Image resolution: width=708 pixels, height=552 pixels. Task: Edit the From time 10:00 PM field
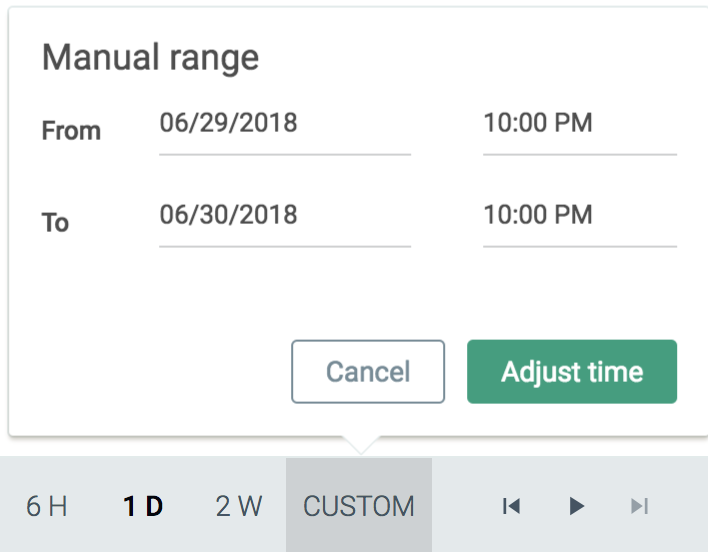580,130
